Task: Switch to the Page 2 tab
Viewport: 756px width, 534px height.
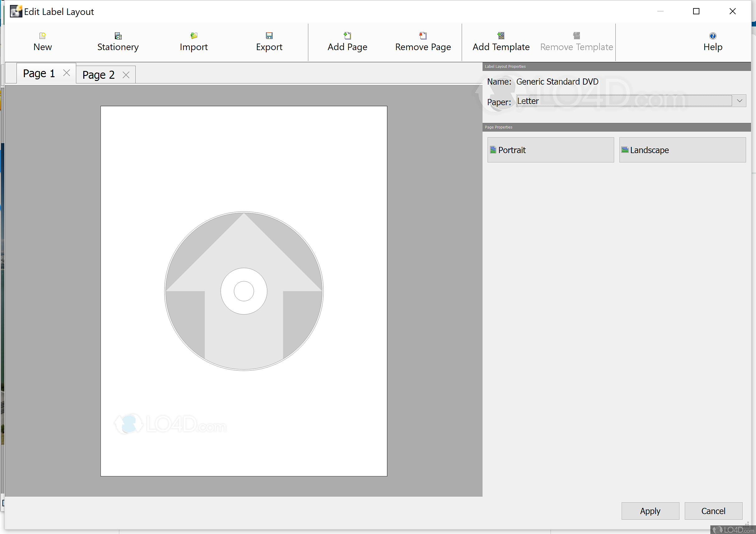Action: (98, 74)
